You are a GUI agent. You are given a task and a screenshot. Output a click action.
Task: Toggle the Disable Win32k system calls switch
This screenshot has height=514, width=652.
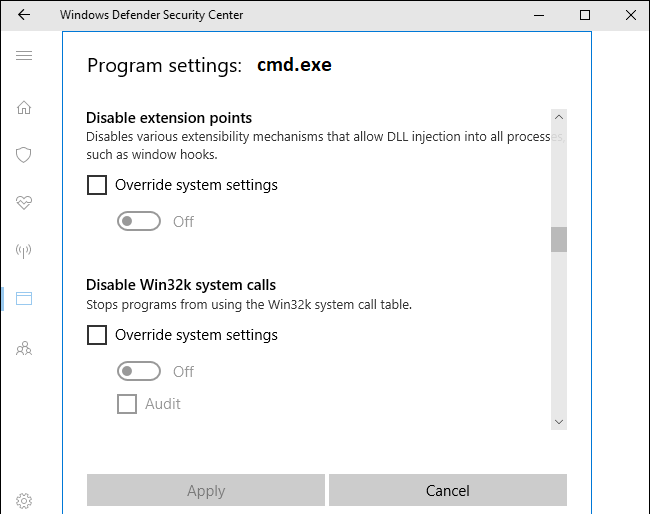139,371
